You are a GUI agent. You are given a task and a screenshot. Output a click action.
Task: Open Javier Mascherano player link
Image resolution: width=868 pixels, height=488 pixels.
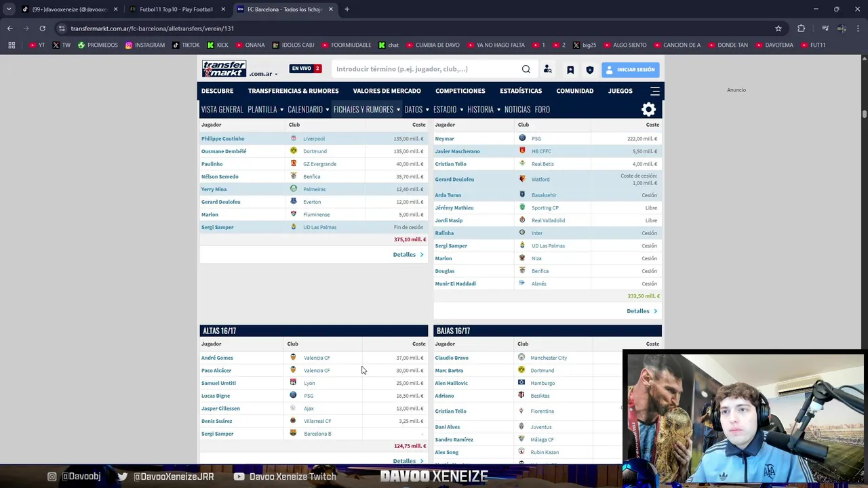click(x=457, y=151)
